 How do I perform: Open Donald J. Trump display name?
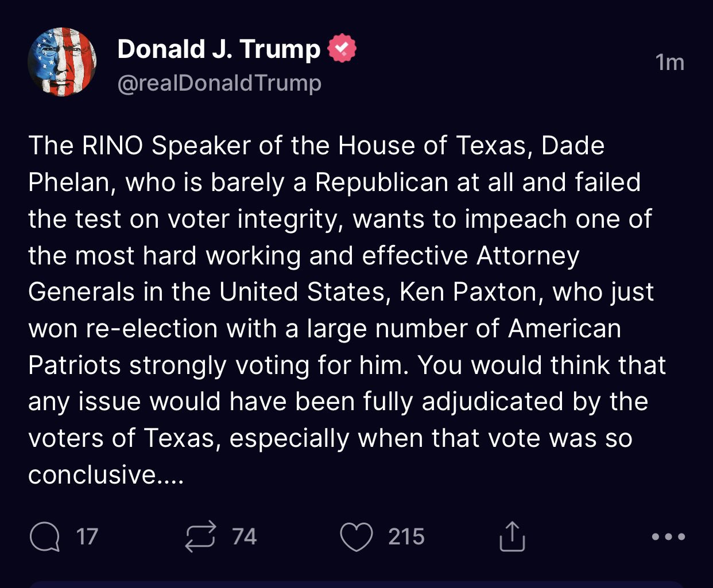pos(219,49)
